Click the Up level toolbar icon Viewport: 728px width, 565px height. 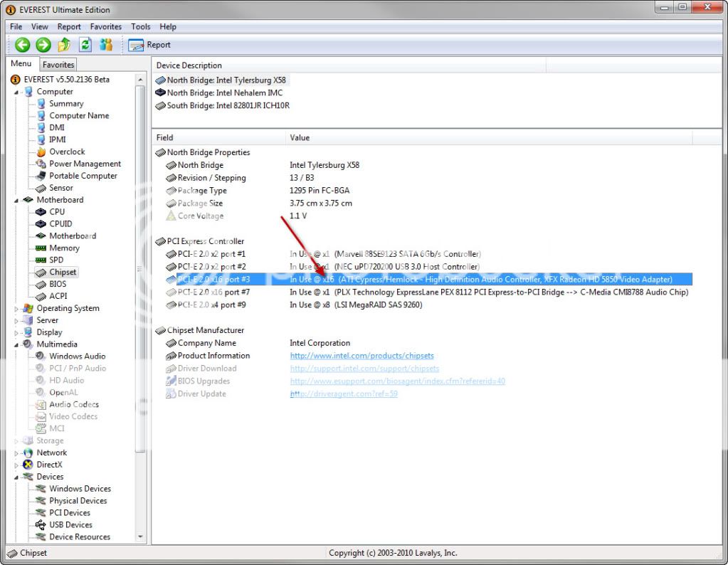pyautogui.click(x=64, y=45)
